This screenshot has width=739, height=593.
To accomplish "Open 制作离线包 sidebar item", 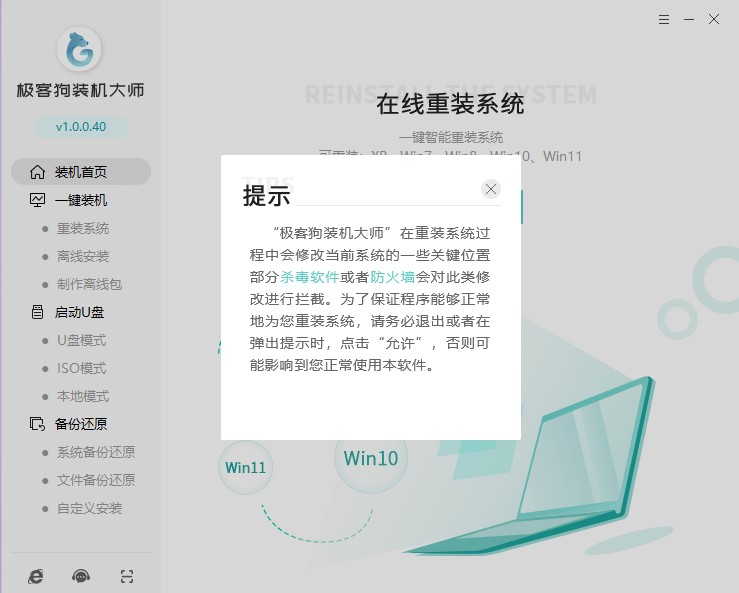I will tap(89, 284).
